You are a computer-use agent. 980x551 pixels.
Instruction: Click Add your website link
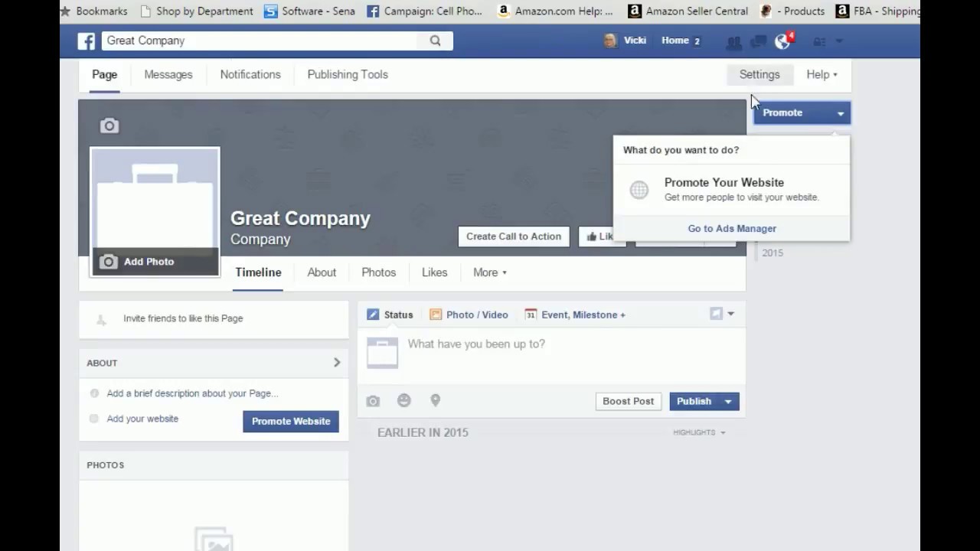[x=142, y=419]
